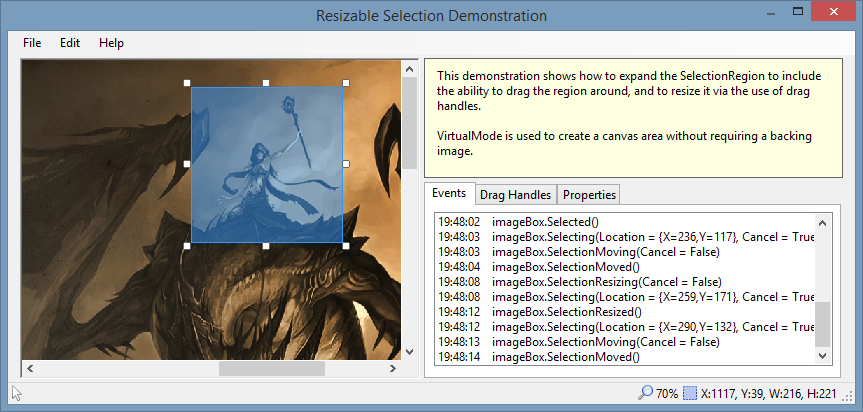Viewport: 863px width, 412px height.
Task: Close the Resizable Selection Demonstration window
Action: tap(835, 11)
